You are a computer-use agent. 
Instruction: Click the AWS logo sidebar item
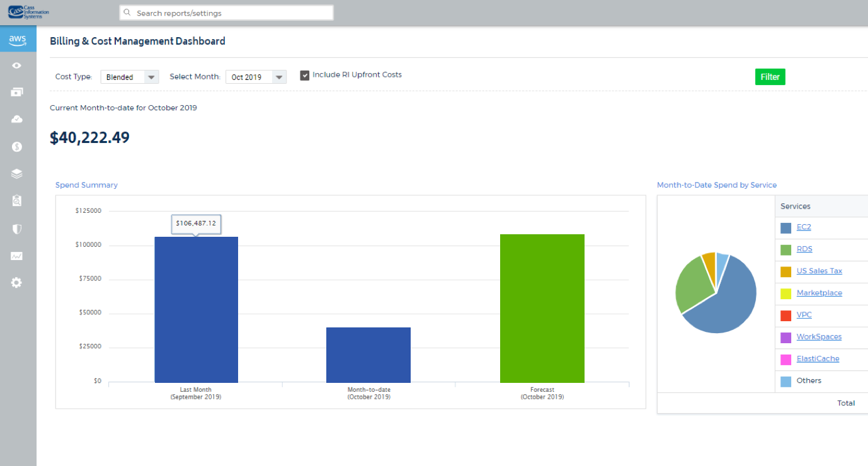click(18, 40)
